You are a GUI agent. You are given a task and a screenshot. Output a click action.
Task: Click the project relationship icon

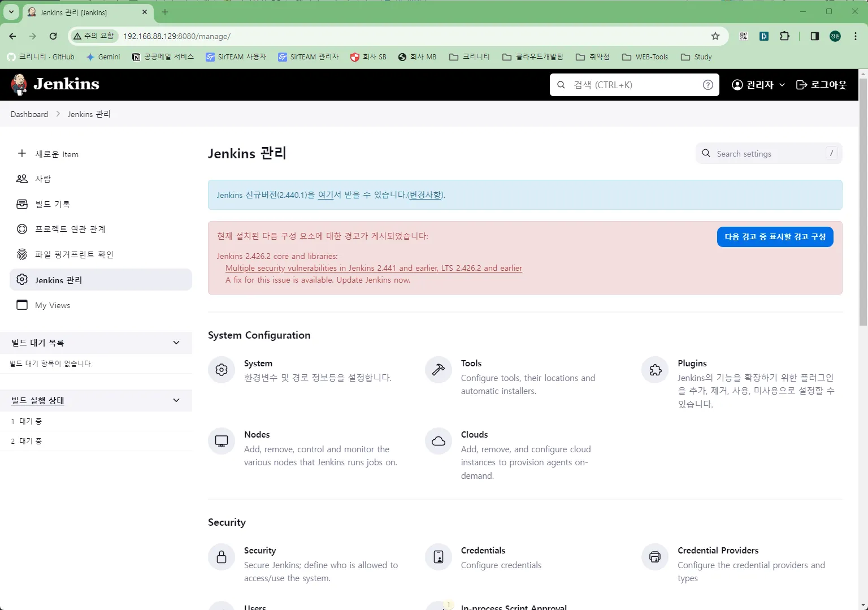point(22,229)
